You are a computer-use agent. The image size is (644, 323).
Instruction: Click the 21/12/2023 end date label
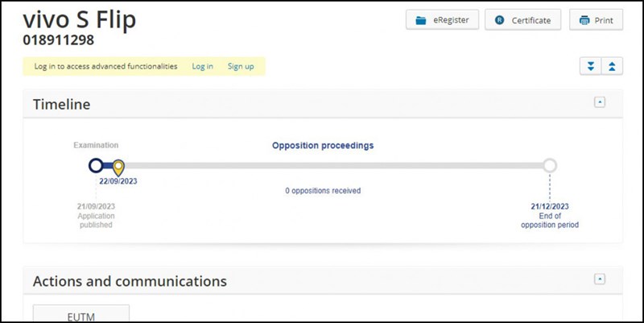coord(549,206)
